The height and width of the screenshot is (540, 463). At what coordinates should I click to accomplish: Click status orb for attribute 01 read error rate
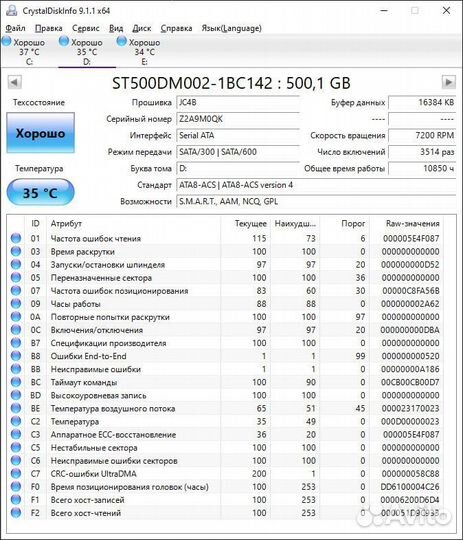tap(16, 238)
